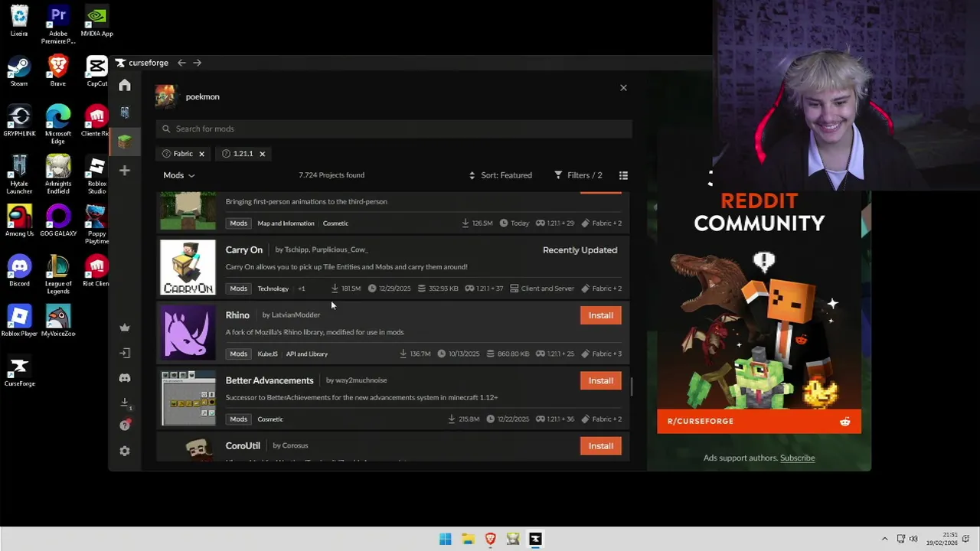Click the CarryOn mod thumbnail
This screenshot has height=551, width=980.
[188, 267]
